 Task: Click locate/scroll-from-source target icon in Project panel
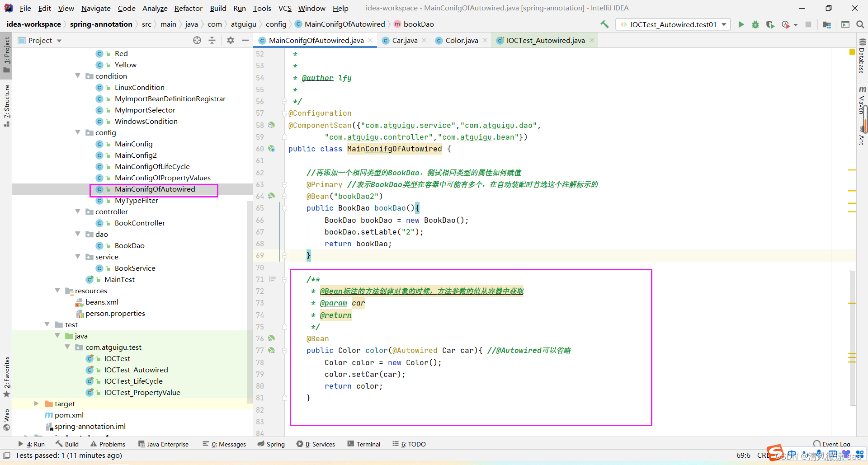[197, 40]
